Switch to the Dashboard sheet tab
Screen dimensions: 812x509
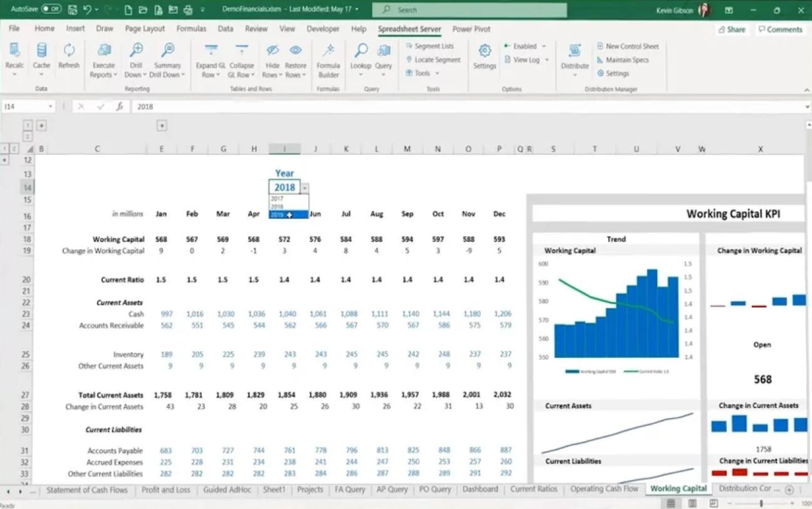pyautogui.click(x=480, y=489)
